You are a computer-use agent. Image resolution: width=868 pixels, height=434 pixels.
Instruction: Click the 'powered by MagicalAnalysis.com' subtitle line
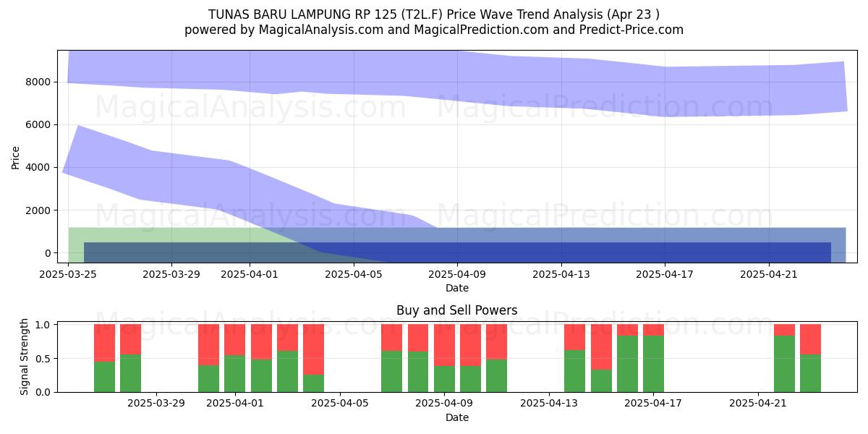pyautogui.click(x=434, y=30)
